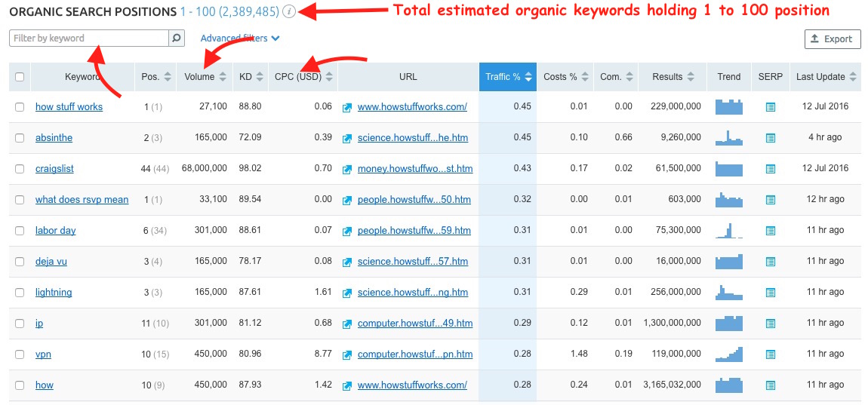Screen dimensions: 868x405
Task: Click the search magnifier icon beside keyword filter
Action: [x=176, y=38]
